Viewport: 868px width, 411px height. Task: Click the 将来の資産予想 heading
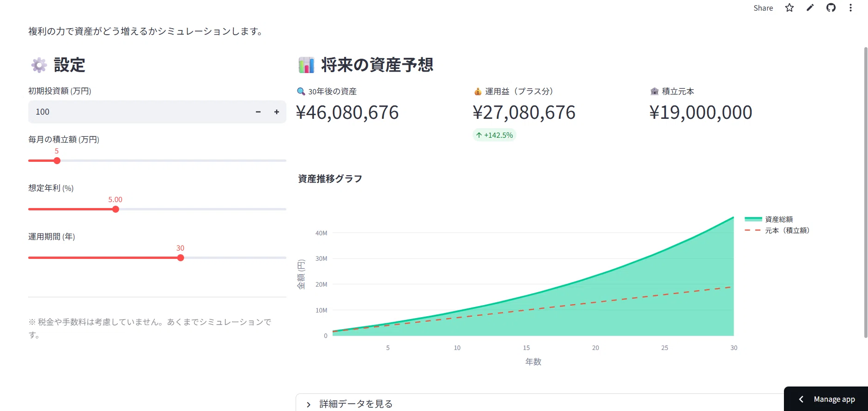(377, 65)
